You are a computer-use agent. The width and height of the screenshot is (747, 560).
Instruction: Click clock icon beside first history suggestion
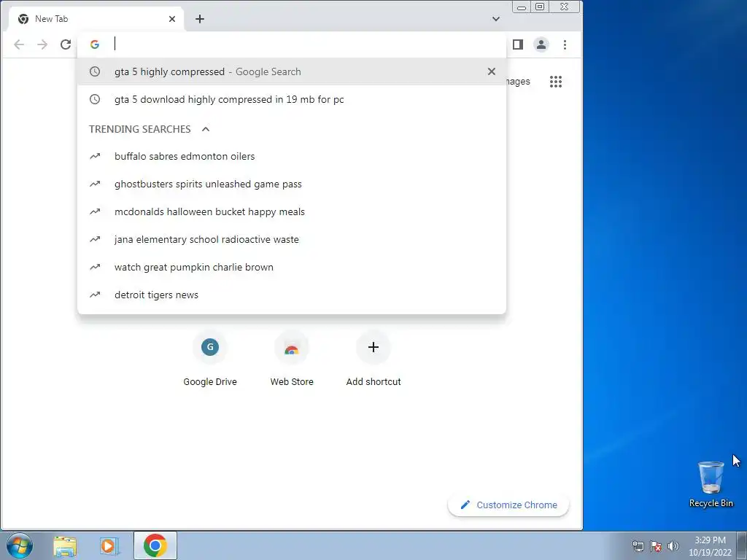point(95,71)
